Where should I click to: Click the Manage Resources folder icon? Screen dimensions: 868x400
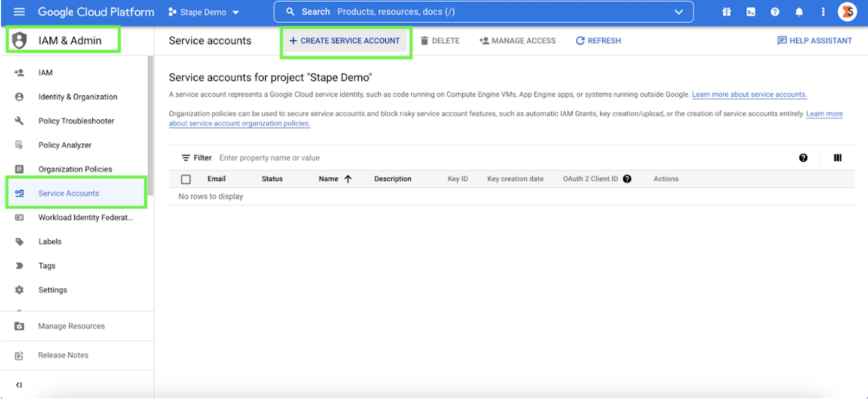19,326
